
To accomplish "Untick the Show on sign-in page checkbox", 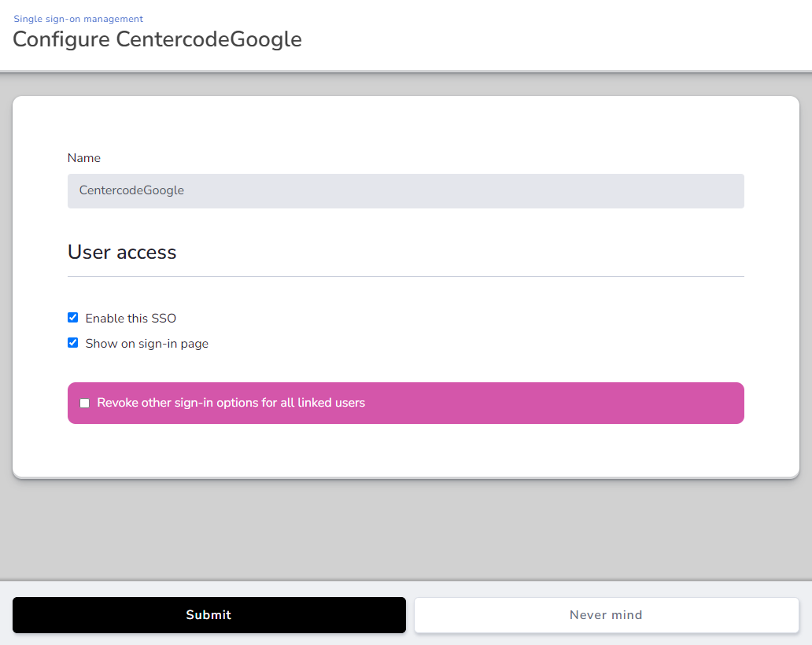I will (73, 343).
